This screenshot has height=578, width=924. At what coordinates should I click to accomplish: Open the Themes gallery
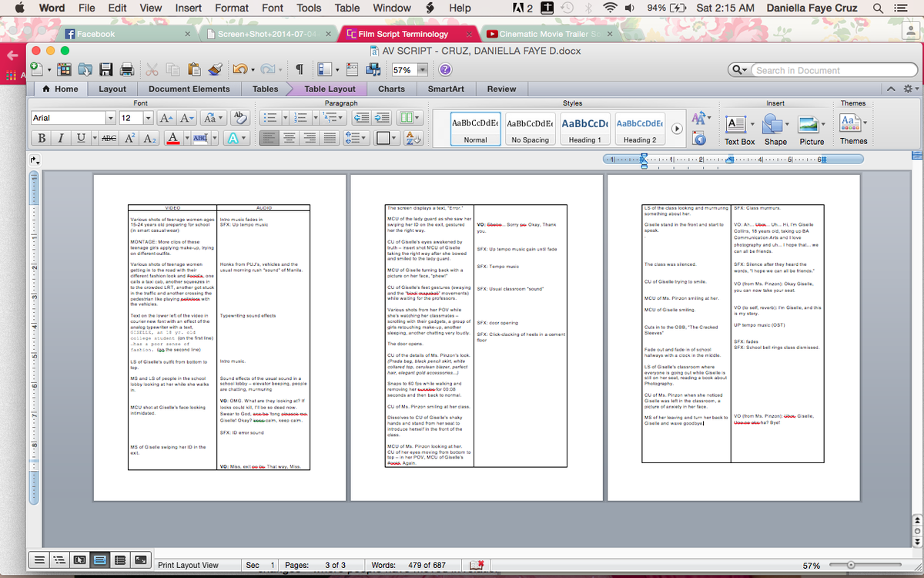(x=853, y=129)
